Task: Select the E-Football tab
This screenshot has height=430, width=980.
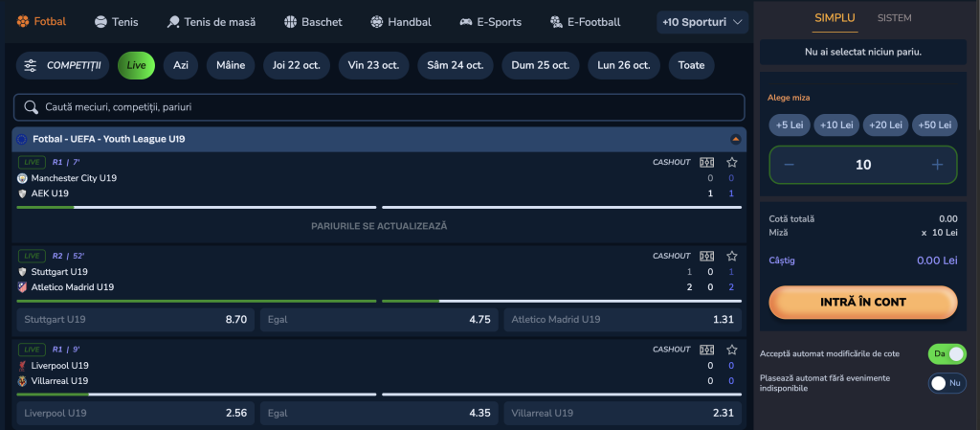Action: pyautogui.click(x=585, y=22)
